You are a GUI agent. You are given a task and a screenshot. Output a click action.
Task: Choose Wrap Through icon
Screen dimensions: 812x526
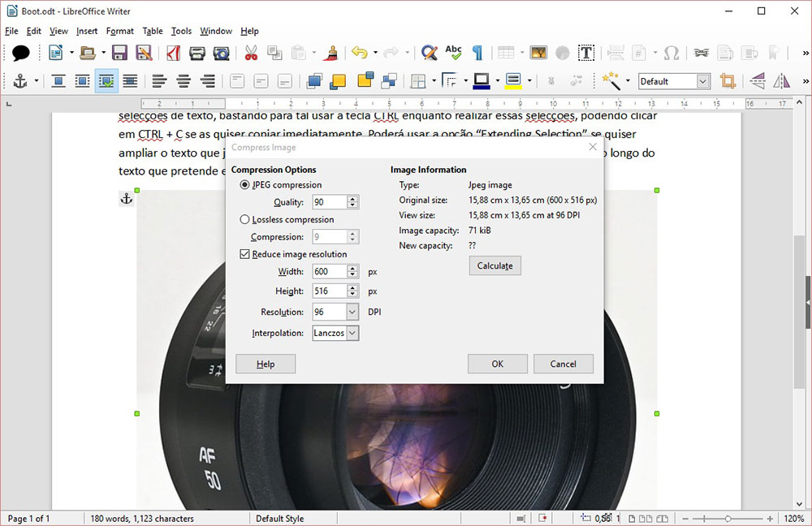coord(130,81)
